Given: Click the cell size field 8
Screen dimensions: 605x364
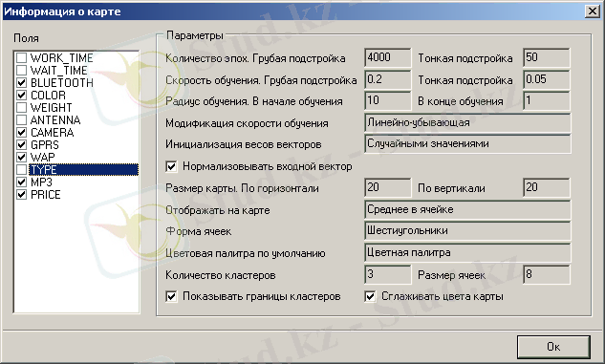Looking at the screenshot, I should click(547, 274).
